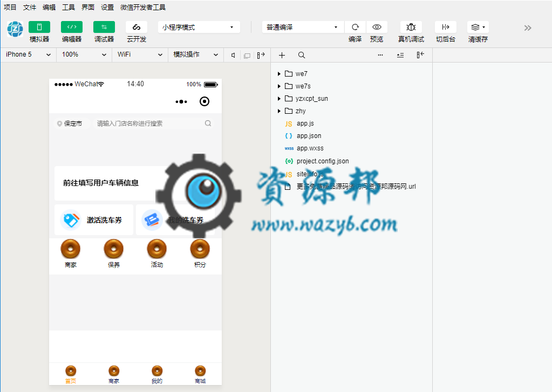Click the 商家 donut icon in the grid
This screenshot has height=392, width=552.
pos(70,249)
